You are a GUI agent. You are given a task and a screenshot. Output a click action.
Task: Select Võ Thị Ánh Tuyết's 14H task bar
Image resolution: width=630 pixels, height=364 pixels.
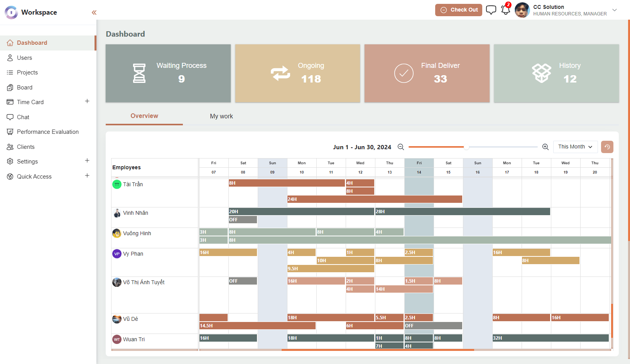pos(404,289)
